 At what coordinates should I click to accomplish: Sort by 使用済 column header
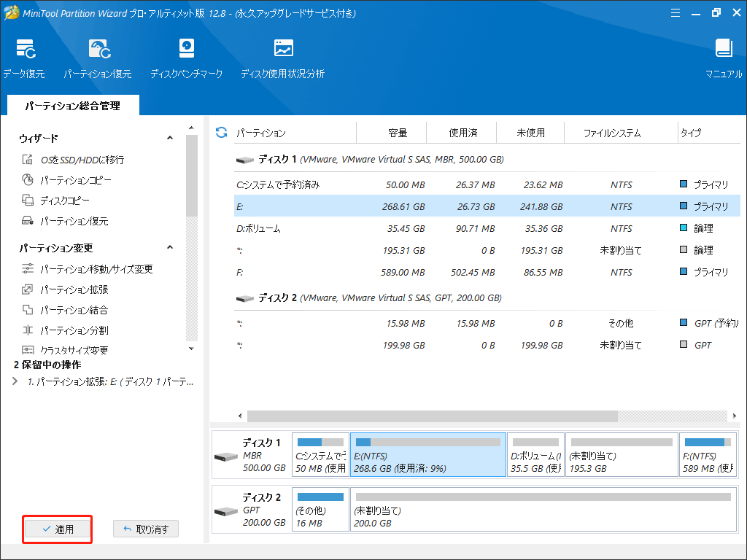pyautogui.click(x=462, y=133)
